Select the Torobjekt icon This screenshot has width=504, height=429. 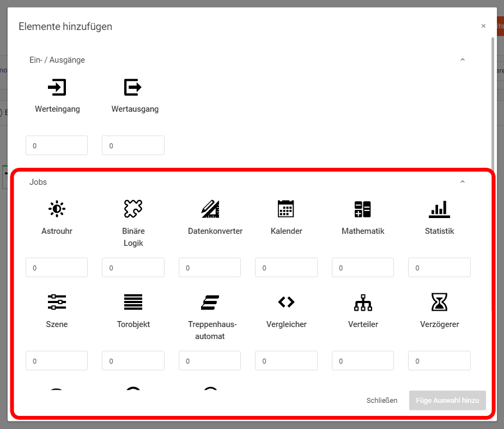(133, 301)
